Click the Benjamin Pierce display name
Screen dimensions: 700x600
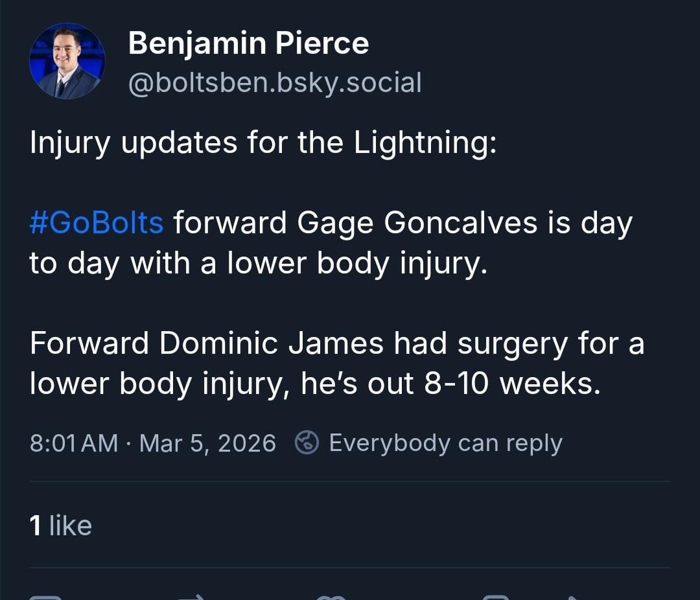tap(248, 44)
